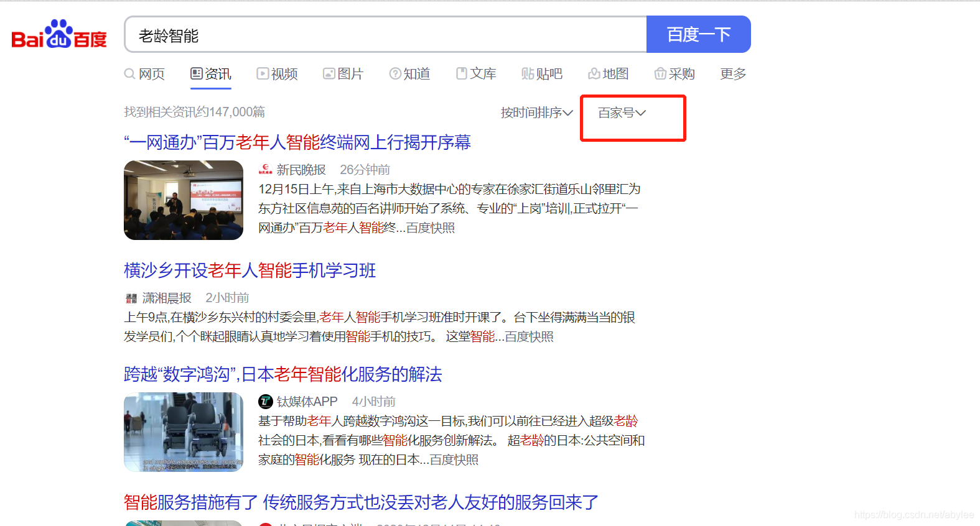Image resolution: width=980 pixels, height=526 pixels.
Task: Click 更多 for more categories
Action: coord(733,74)
